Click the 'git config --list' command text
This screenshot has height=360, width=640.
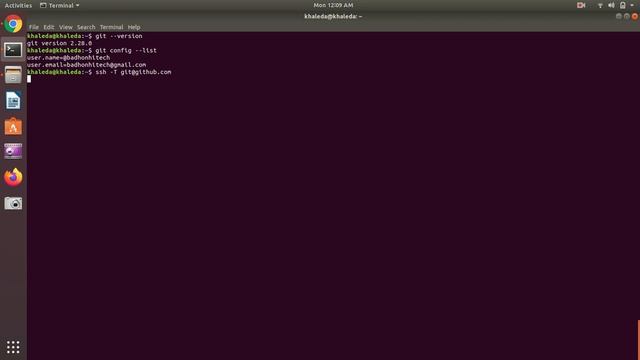click(126, 51)
